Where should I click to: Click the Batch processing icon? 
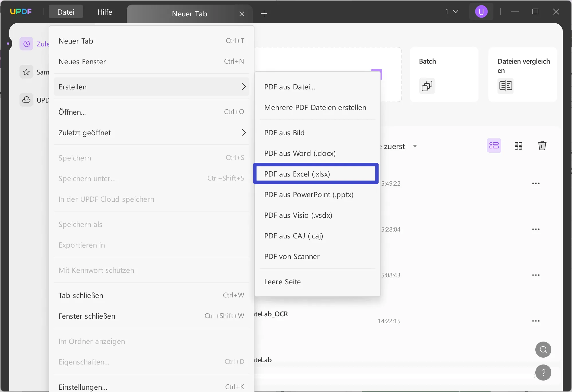pyautogui.click(x=427, y=86)
